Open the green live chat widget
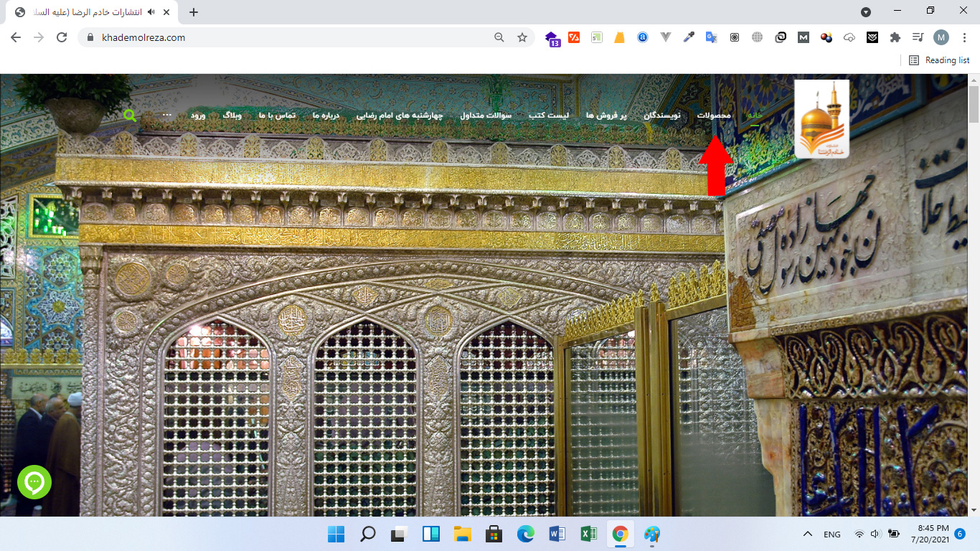The image size is (980, 551). pyautogui.click(x=34, y=482)
